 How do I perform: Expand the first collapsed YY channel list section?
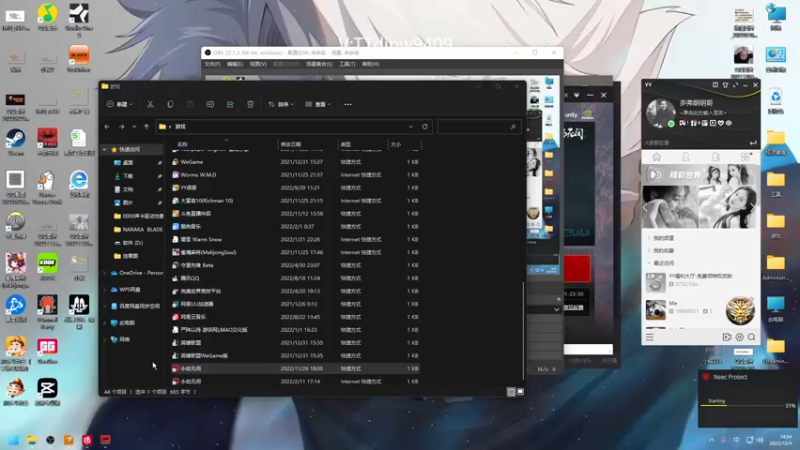649,238
